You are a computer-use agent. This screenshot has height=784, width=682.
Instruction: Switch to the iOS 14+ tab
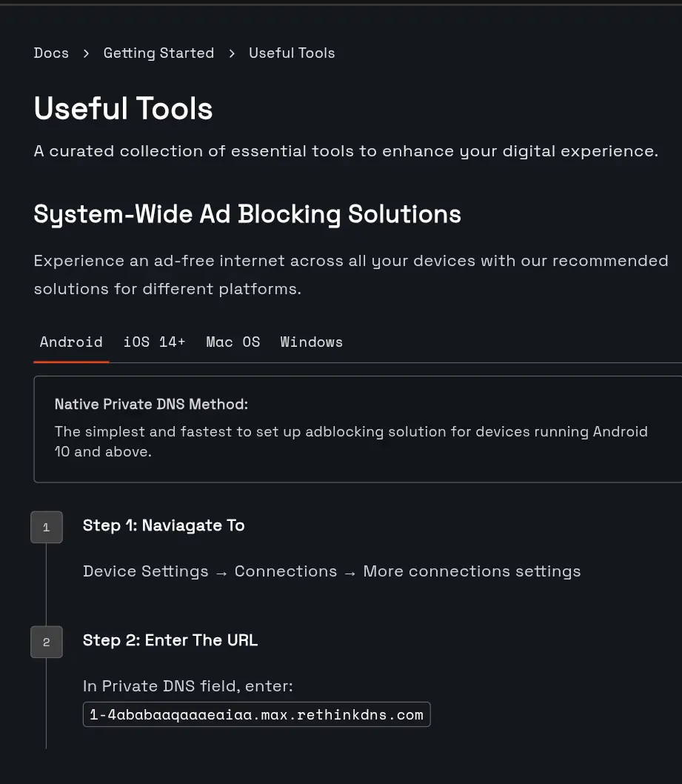click(154, 342)
